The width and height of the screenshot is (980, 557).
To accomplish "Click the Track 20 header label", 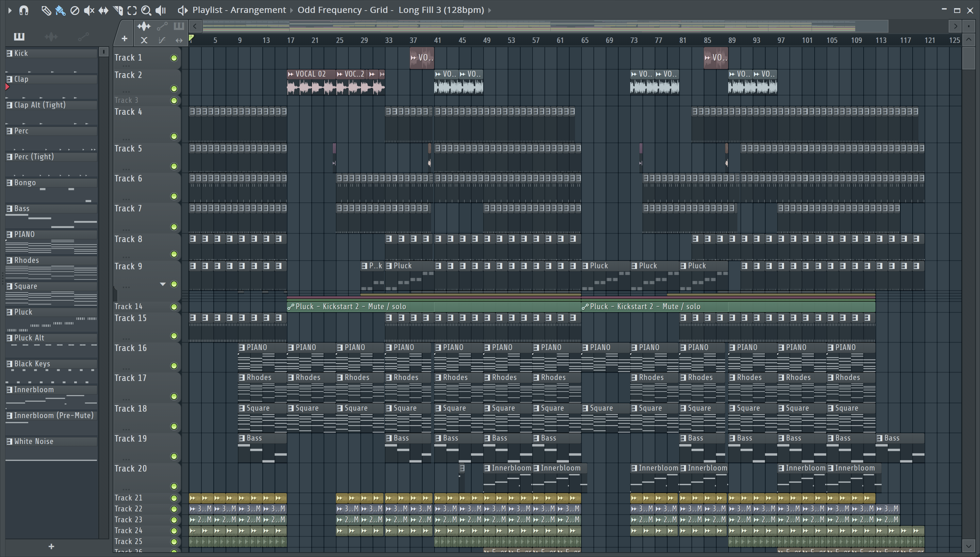I will 131,468.
